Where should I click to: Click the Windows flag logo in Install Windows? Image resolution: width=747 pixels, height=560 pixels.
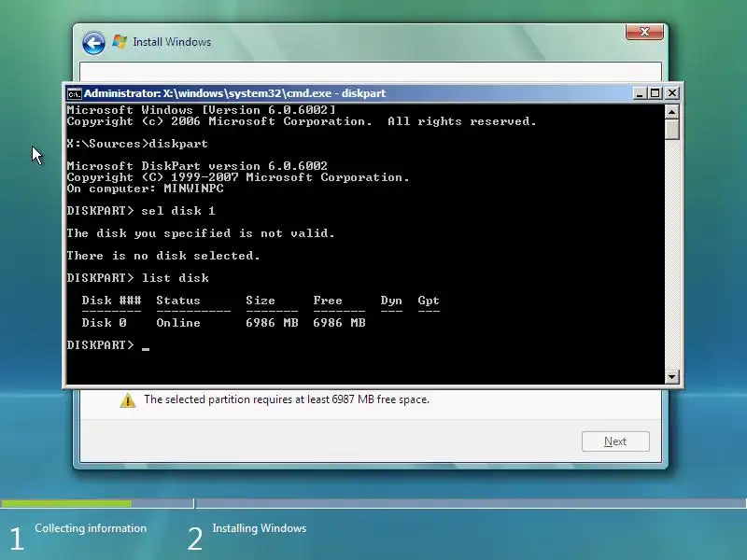[x=120, y=41]
